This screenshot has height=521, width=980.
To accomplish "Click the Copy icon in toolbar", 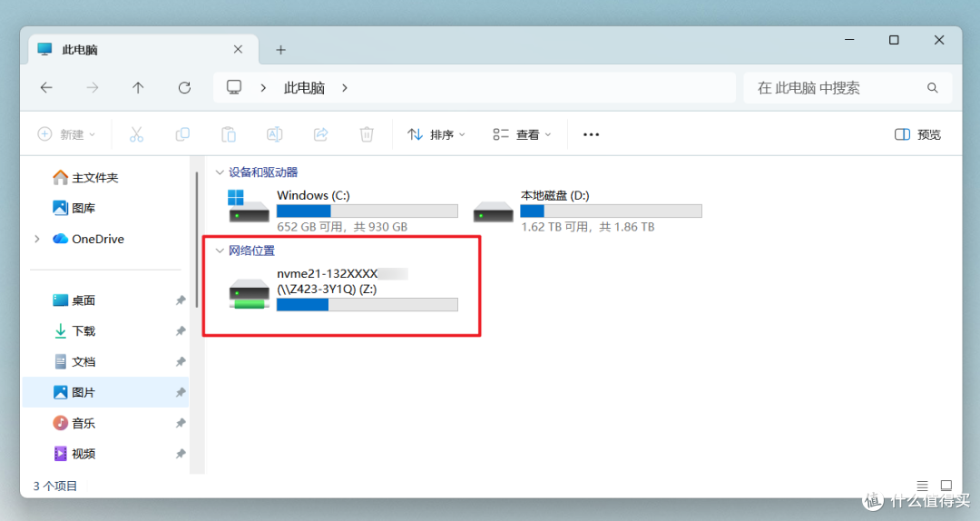I will 182,134.
